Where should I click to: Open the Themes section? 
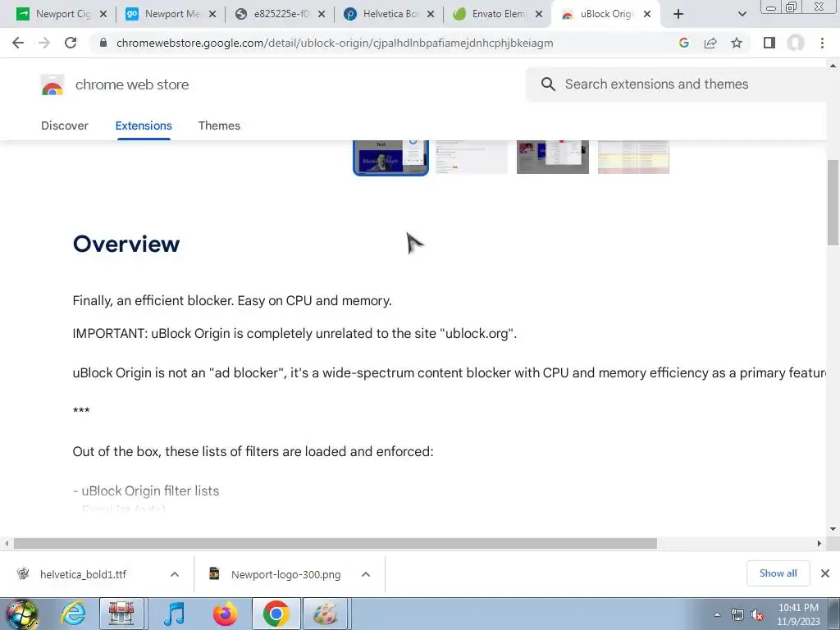[219, 126]
